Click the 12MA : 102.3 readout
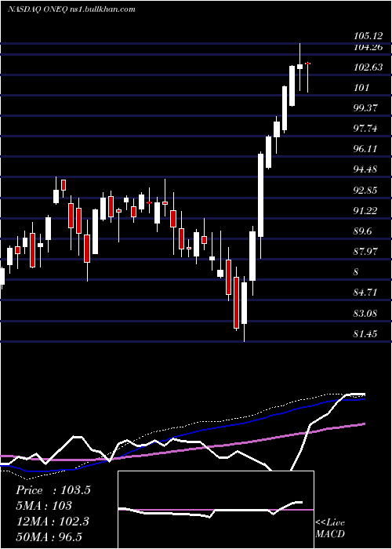Screen dimensions: 392x549 pyautogui.click(x=53, y=522)
